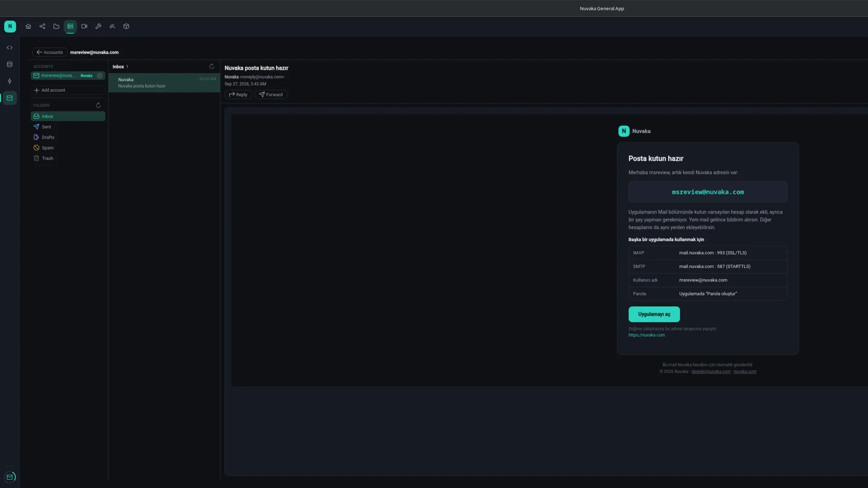Screen dimensions: 868x488
Task: Click the email subject heading Nuvaka posta kutun hazır
Action: click(256, 68)
